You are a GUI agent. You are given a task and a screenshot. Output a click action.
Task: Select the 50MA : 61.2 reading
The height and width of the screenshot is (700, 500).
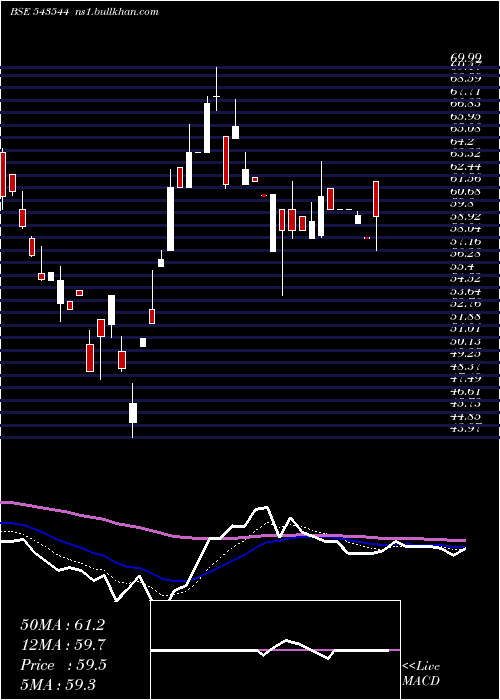62,625
